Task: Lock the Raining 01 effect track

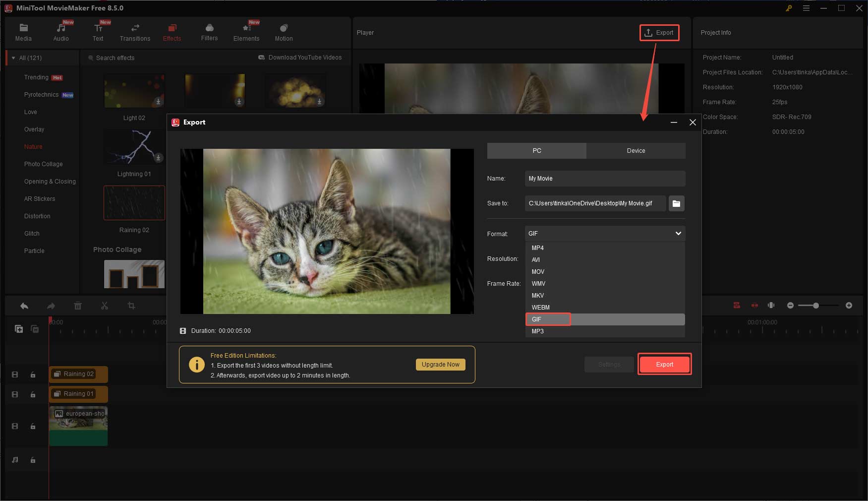Action: point(33,394)
